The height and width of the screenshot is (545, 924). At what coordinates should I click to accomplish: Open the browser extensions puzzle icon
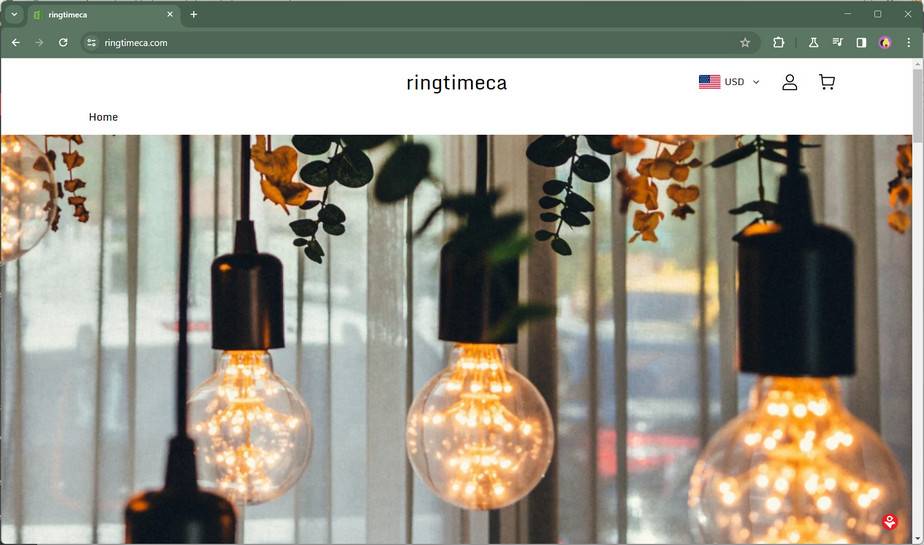(x=778, y=42)
